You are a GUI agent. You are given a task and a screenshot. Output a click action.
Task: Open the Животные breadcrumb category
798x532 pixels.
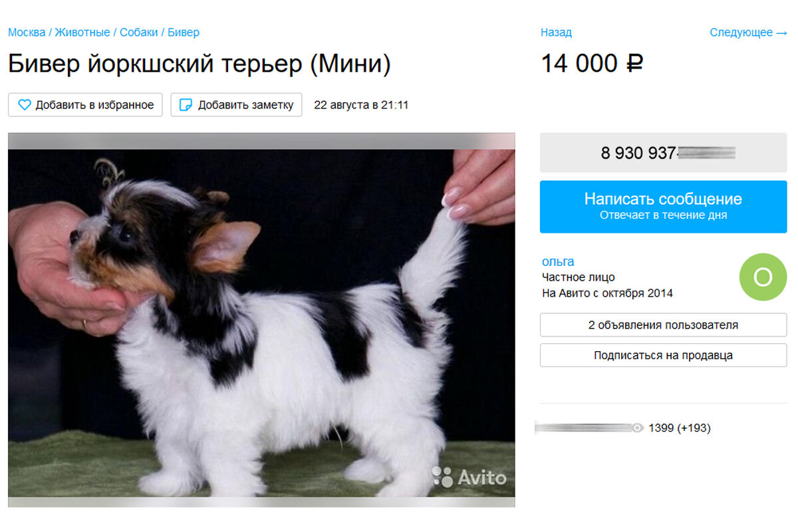pos(82,32)
